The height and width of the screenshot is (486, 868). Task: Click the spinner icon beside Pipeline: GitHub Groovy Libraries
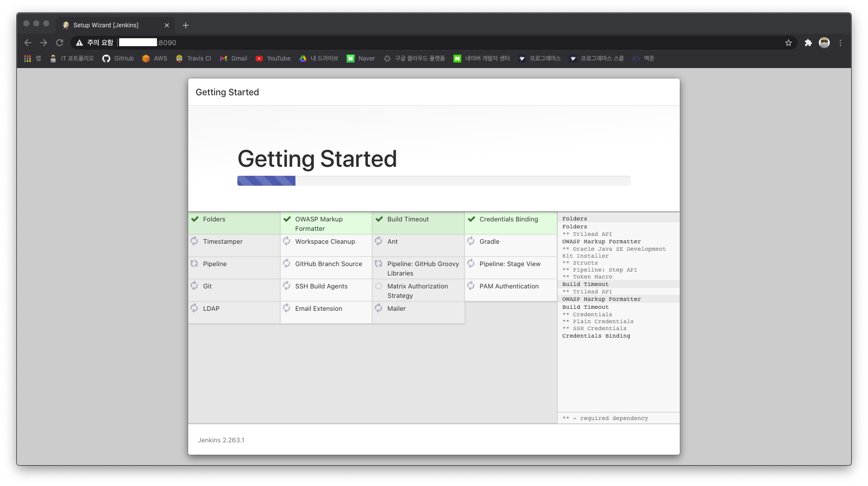point(379,264)
